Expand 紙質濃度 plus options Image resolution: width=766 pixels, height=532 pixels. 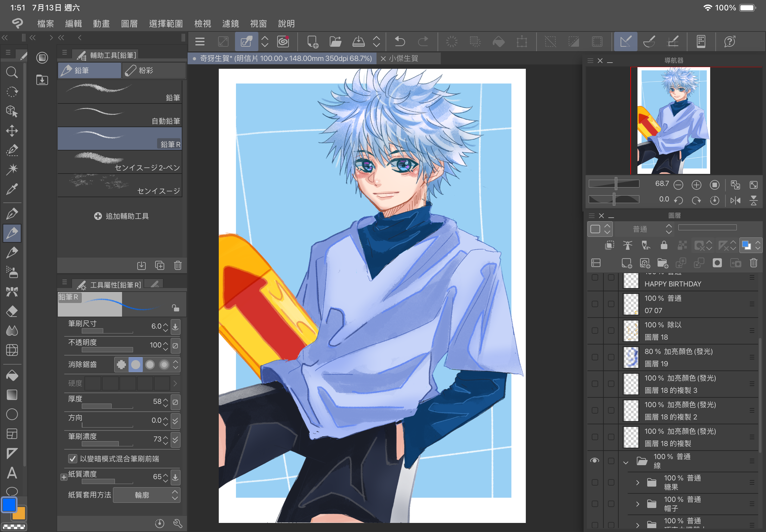pos(63,477)
